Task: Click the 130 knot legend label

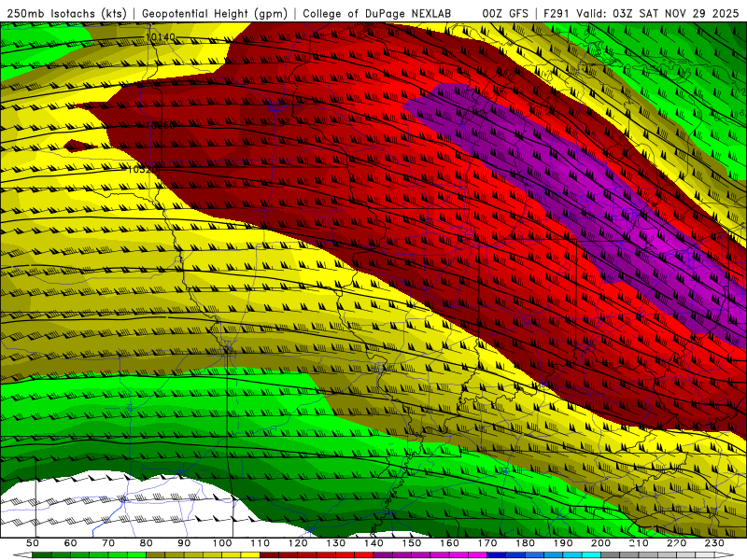Action: pyautogui.click(x=335, y=543)
